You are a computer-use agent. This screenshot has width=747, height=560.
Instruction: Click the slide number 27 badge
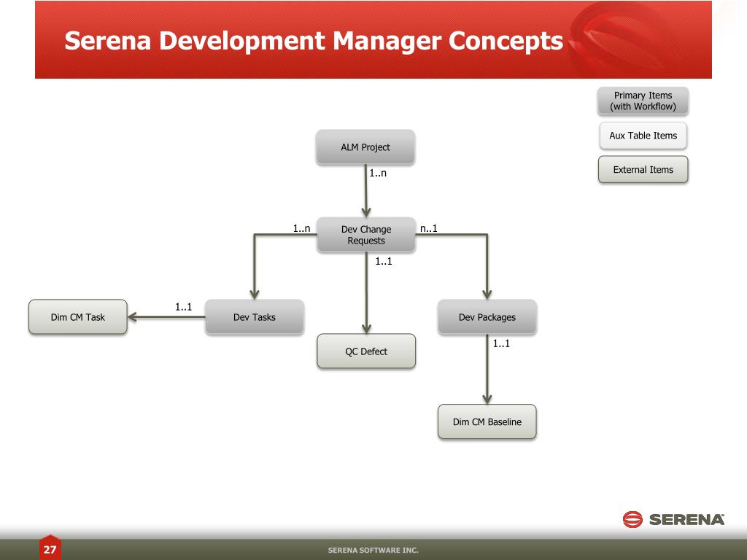point(50,548)
